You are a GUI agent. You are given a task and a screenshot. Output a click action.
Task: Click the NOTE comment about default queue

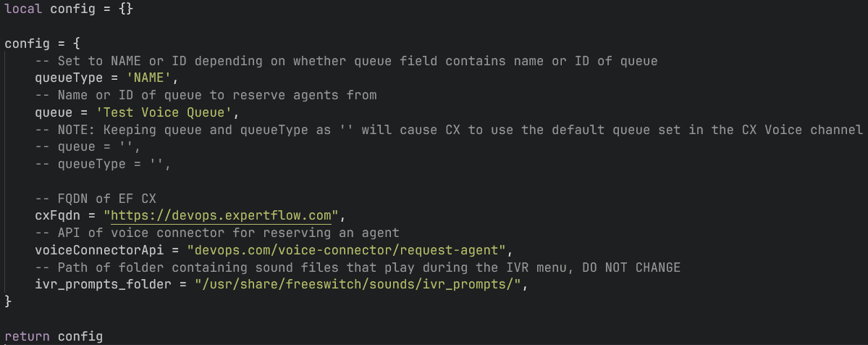[449, 130]
